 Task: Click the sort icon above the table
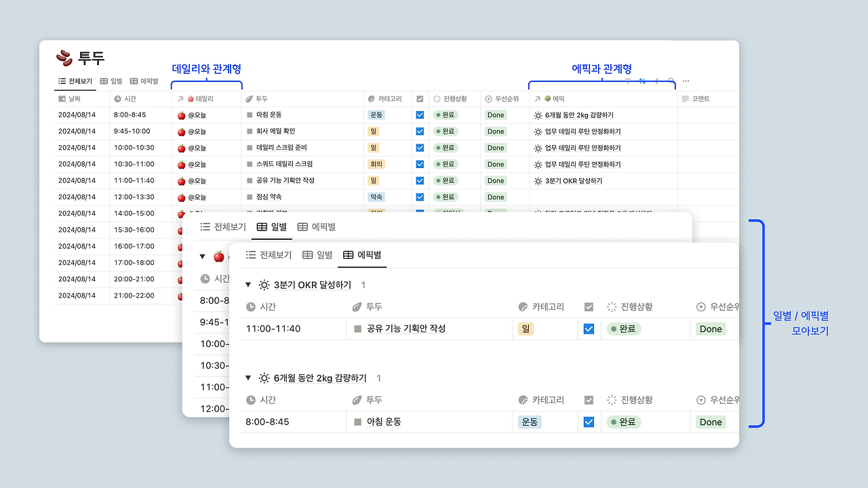(642, 81)
